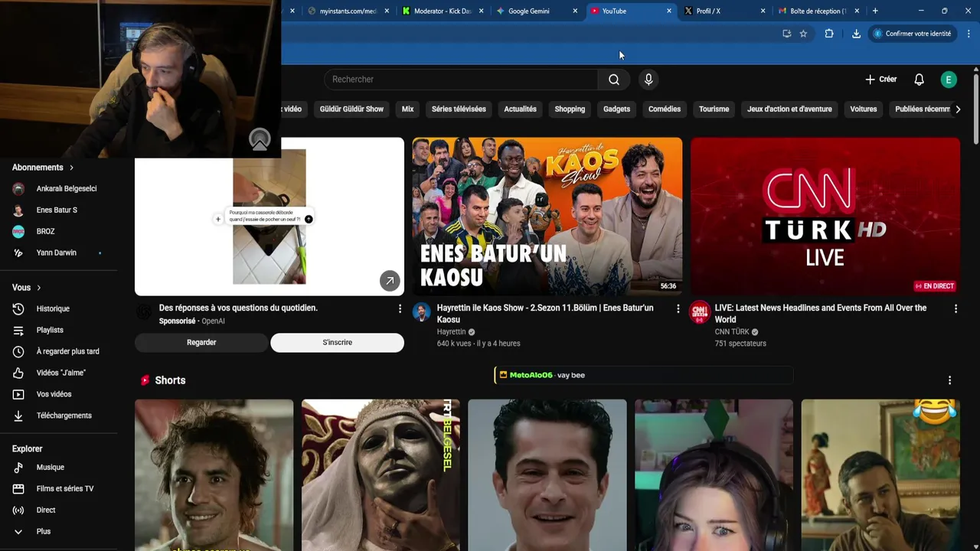The width and height of the screenshot is (980, 551).
Task: Click the cast/install icon in address bar
Action: (x=786, y=34)
